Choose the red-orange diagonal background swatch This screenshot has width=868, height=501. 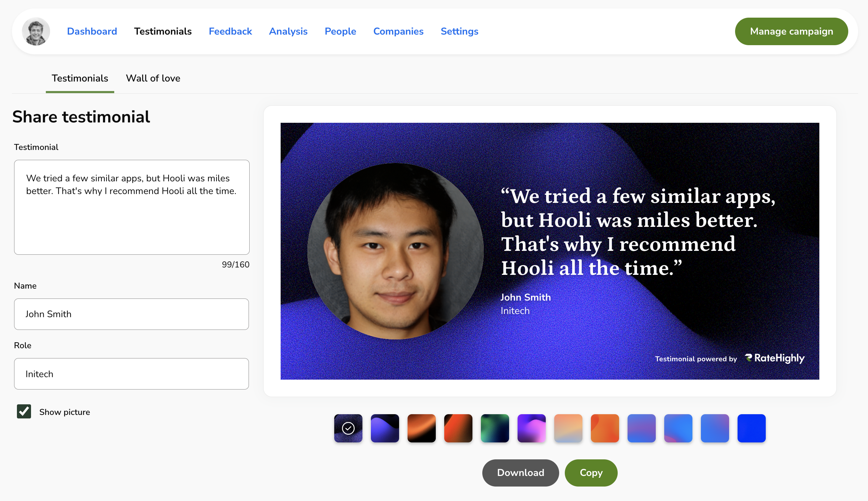pos(458,428)
